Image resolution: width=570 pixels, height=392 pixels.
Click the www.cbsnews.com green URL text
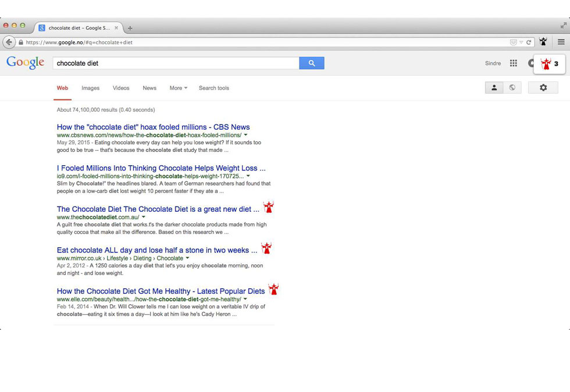149,136
